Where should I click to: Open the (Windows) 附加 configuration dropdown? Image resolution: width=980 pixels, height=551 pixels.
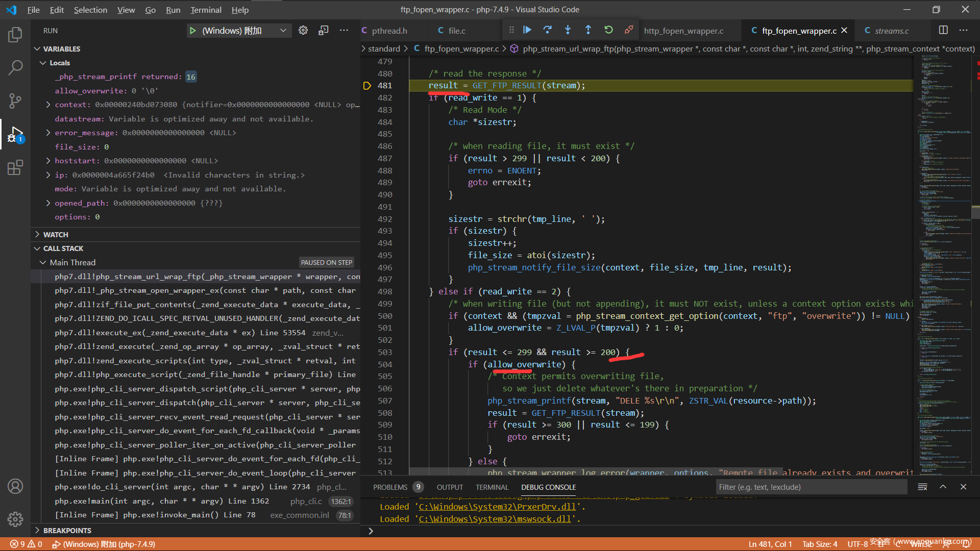283,31
